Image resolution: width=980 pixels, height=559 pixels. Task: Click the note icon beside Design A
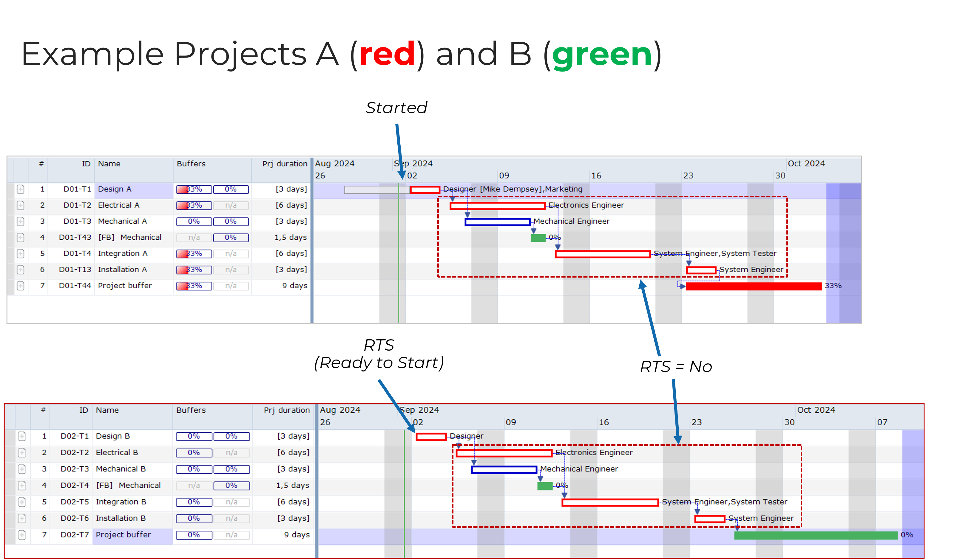pos(20,189)
